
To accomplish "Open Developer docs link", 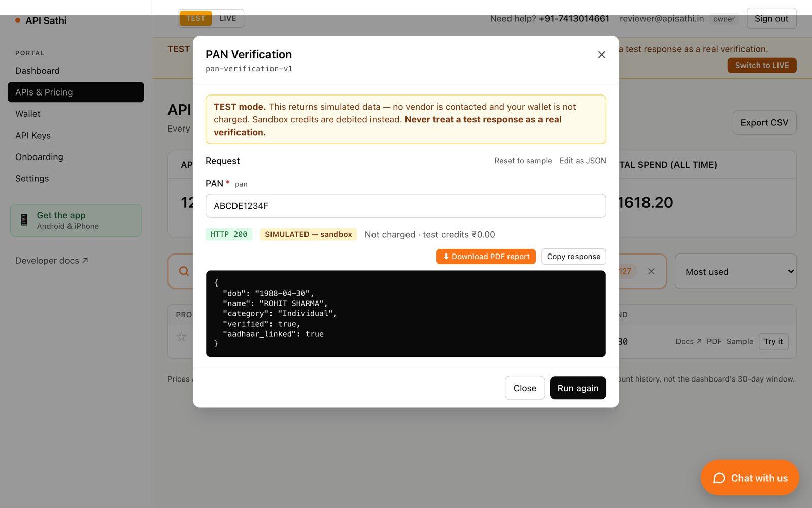I will pyautogui.click(x=52, y=261).
